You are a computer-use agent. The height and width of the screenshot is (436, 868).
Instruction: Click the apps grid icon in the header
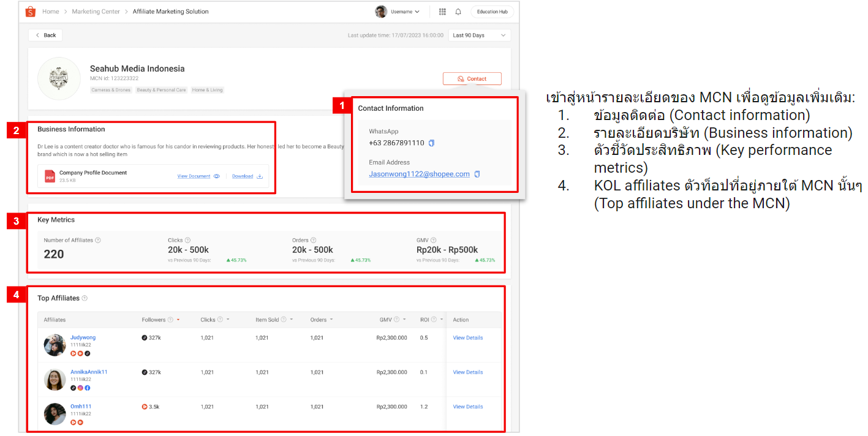click(442, 11)
